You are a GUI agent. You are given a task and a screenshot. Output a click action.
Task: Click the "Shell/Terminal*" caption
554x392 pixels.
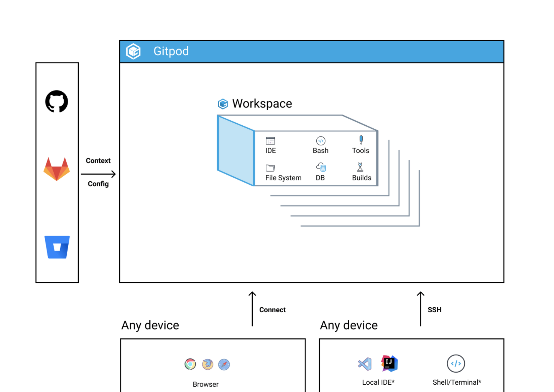(457, 382)
